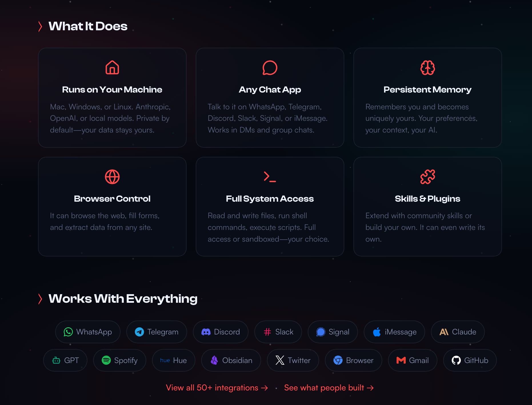The width and height of the screenshot is (532, 405).
Task: Click the chat bubble icon for Any Chat App
Action: pos(270,68)
